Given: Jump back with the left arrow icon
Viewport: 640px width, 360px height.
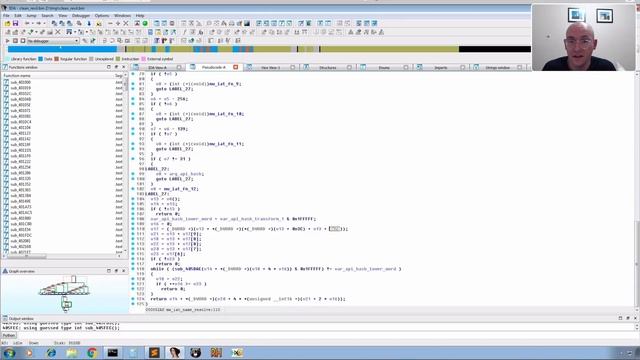Looking at the screenshot, I should [27, 24].
